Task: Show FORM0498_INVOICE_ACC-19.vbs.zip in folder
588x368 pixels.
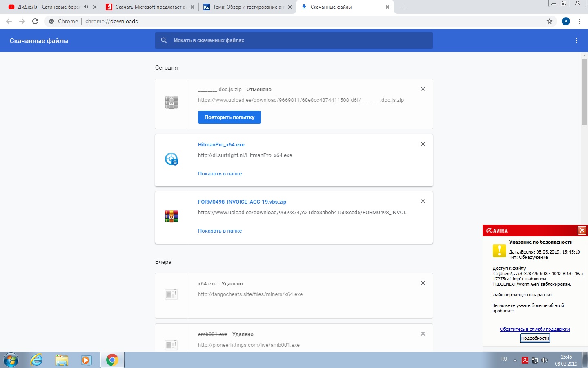Action: point(220,231)
